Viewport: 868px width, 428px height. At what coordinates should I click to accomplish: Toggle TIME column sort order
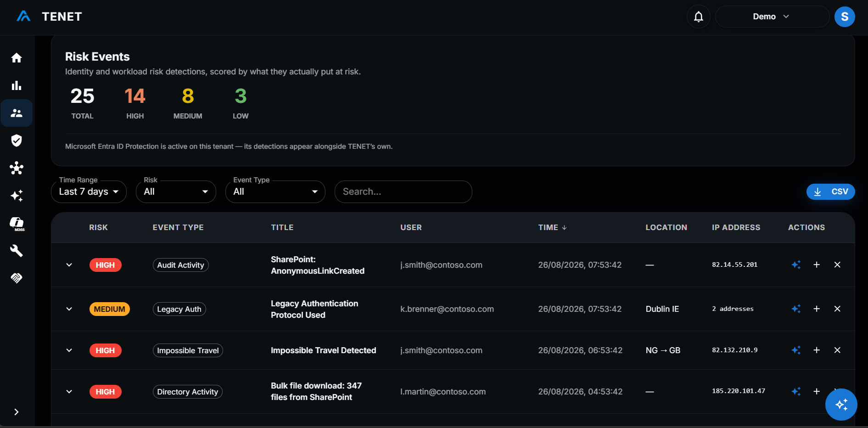[x=553, y=227]
